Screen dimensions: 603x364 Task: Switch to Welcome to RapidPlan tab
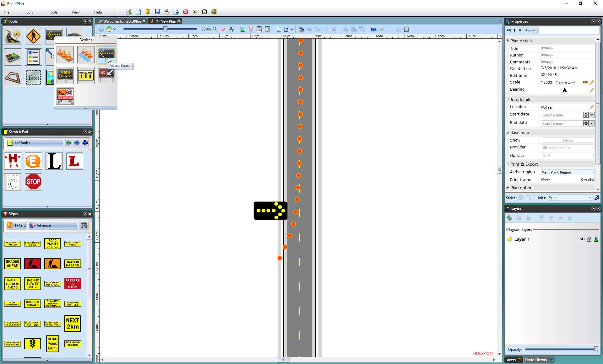(x=122, y=21)
